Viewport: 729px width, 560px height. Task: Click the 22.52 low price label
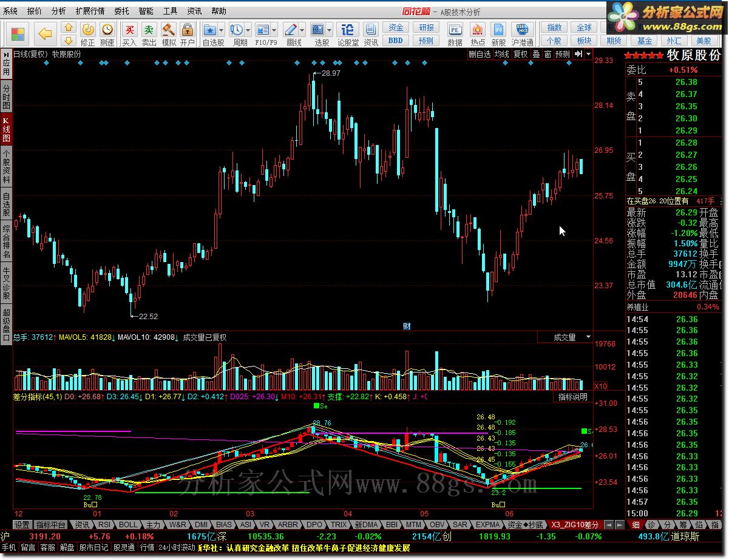coord(148,316)
